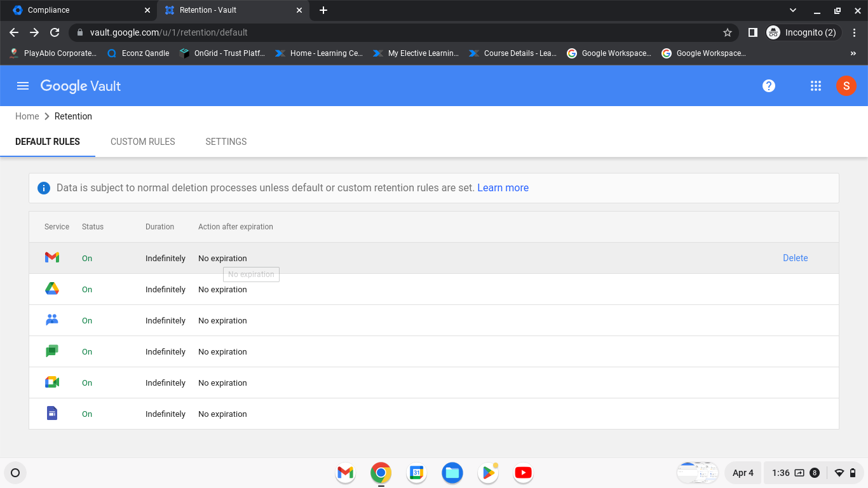
Task: Open Play Store from the shelf
Action: tap(488, 472)
